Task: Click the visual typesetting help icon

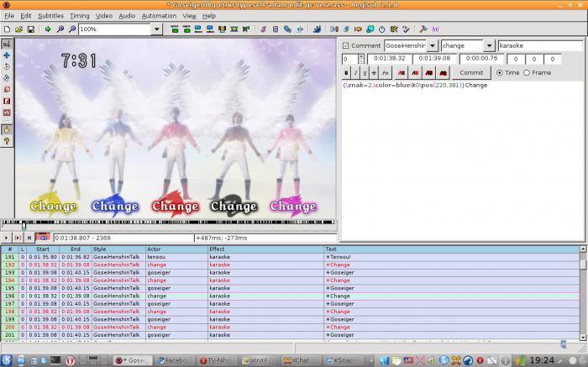Action: (x=7, y=141)
